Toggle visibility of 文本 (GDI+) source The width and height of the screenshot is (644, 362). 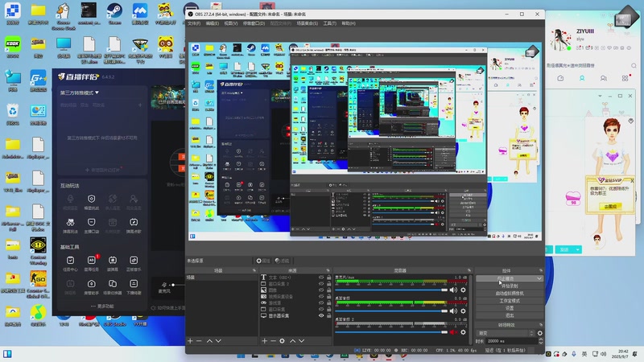[321, 278]
